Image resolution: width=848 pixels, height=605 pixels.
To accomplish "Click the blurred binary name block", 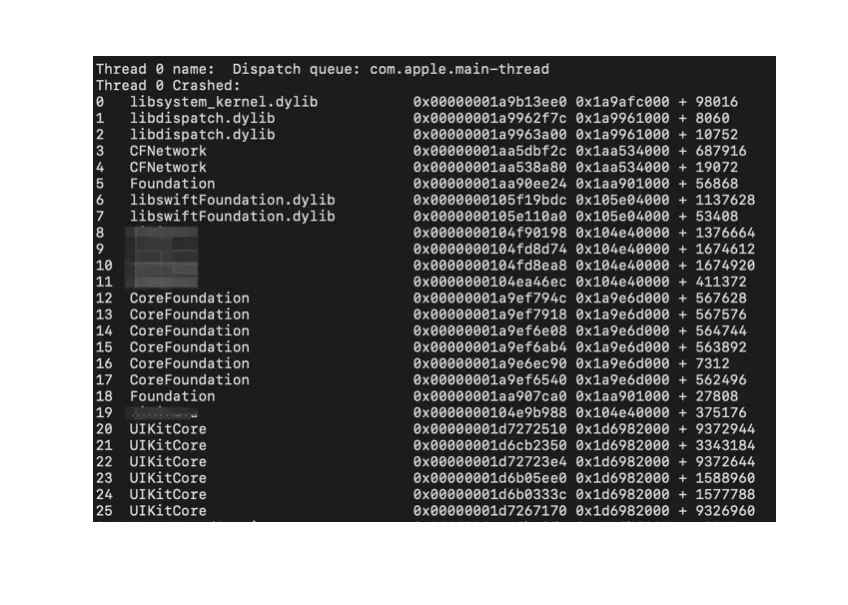I will [x=162, y=257].
